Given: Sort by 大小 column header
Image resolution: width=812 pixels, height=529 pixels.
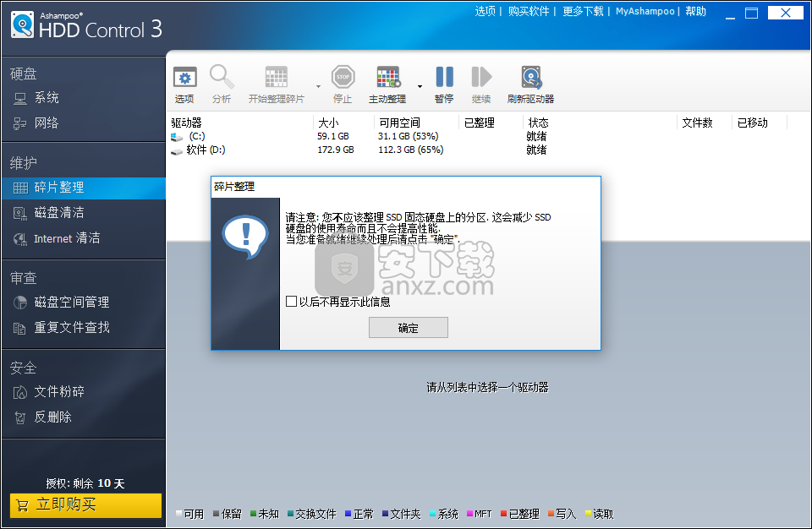Looking at the screenshot, I should (344, 123).
